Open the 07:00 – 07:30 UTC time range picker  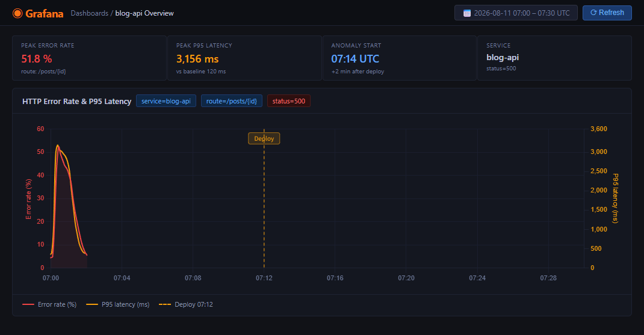[x=516, y=13]
